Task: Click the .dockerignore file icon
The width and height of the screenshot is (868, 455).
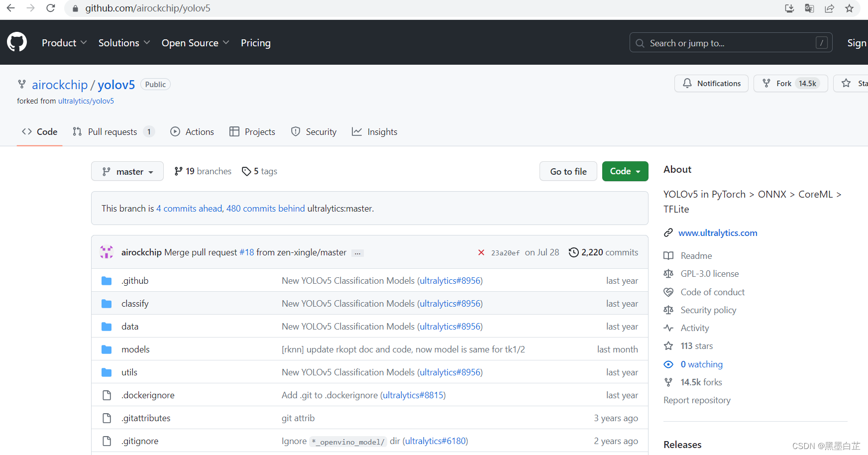Action: 107,395
